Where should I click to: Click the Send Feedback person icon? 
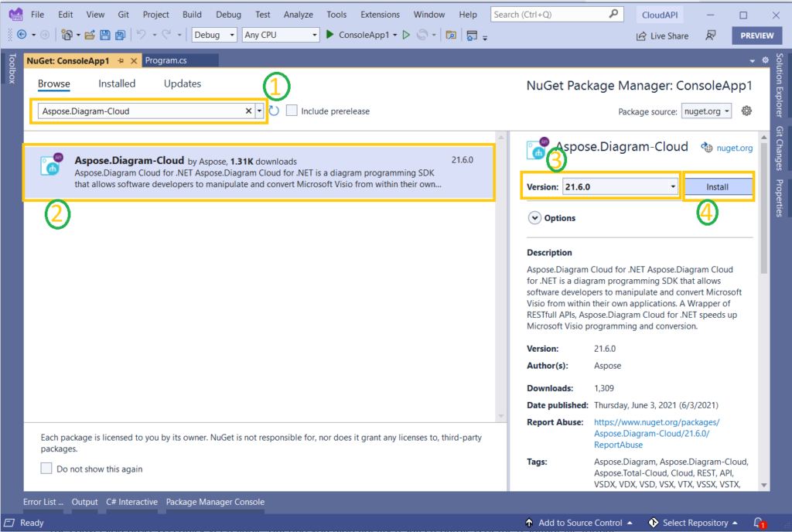click(710, 36)
